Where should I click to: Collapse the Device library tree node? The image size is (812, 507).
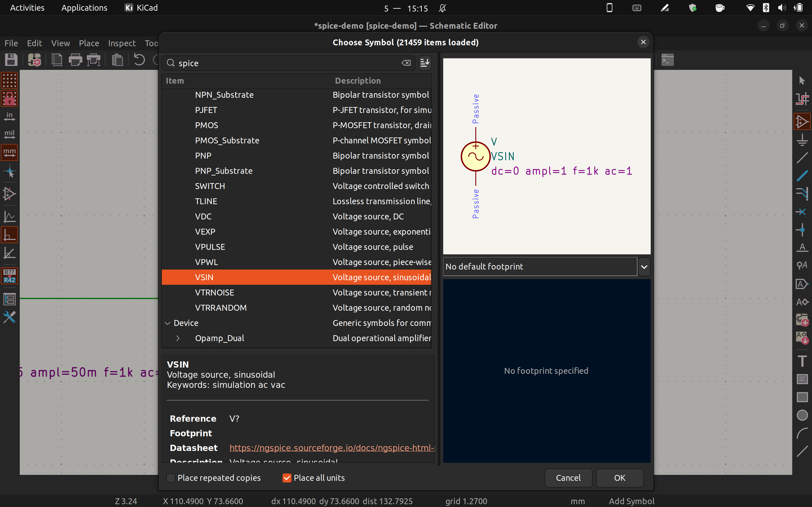(x=167, y=323)
